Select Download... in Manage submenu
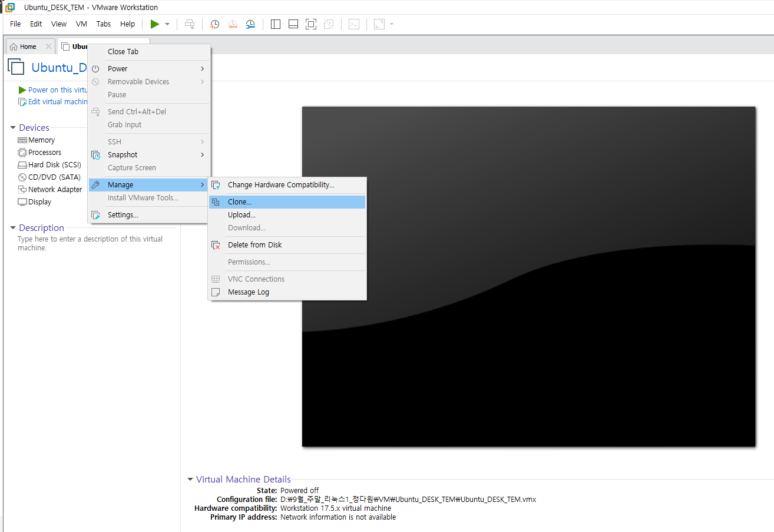Viewport: 774px width, 532px height. point(287,228)
